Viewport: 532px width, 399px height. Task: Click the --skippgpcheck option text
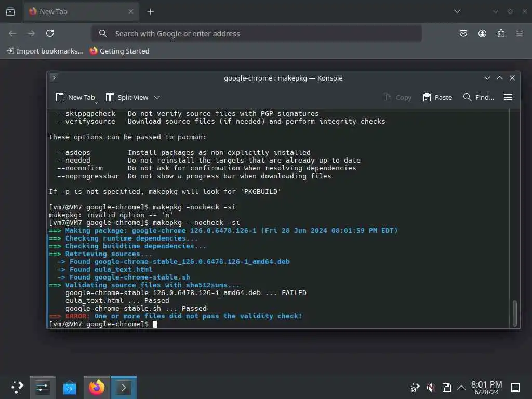87,113
